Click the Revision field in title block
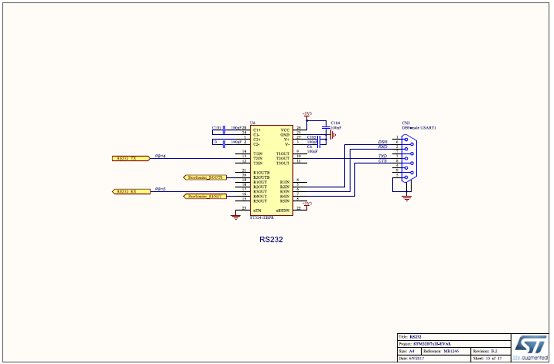 click(491, 351)
